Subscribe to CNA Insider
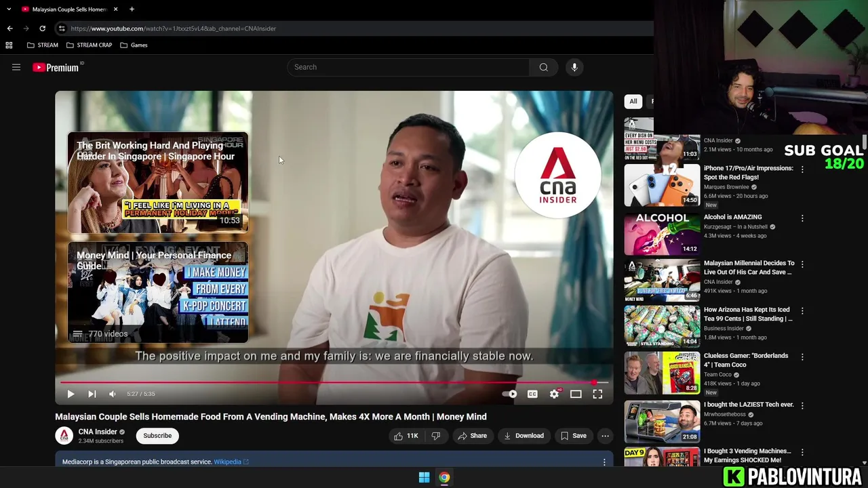 click(157, 436)
